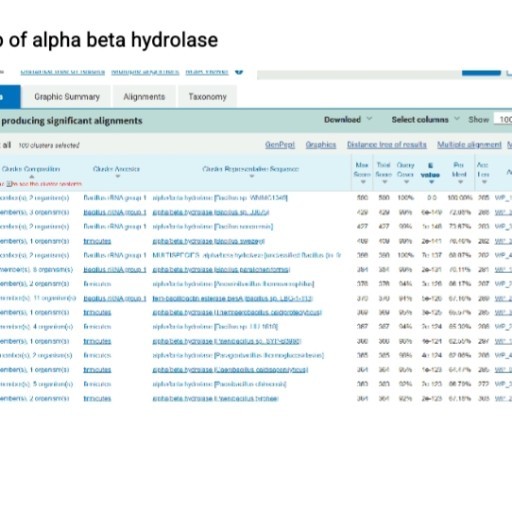Click Bacillus rRNA group 1 in 8-organism row
Viewport: 512px width, 512px height.
click(x=115, y=269)
